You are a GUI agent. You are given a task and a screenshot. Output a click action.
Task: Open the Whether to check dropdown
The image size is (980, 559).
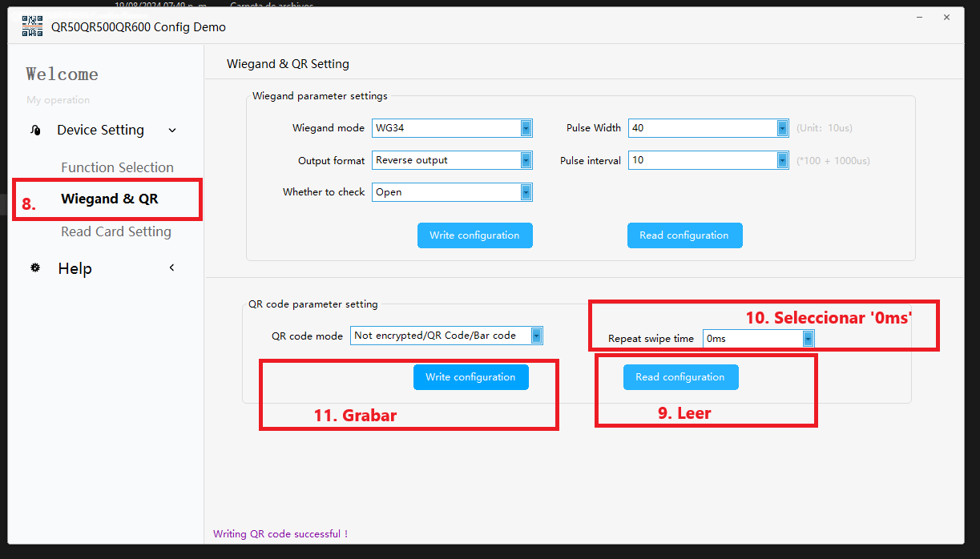(x=526, y=192)
